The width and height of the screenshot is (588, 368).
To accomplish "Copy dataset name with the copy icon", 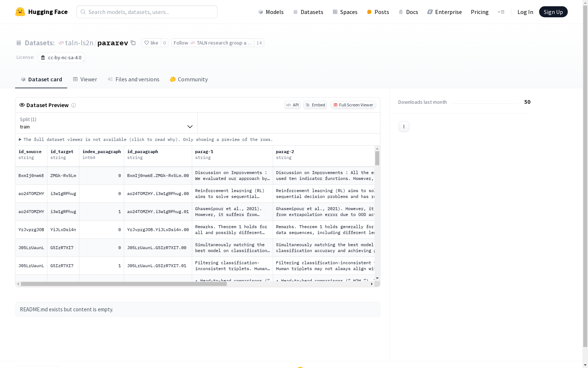I will point(133,43).
